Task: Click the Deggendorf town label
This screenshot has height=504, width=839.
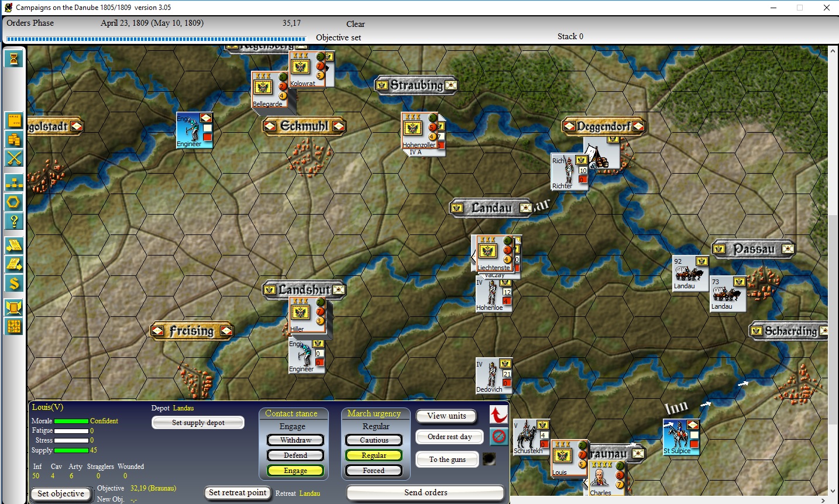Action: point(603,126)
